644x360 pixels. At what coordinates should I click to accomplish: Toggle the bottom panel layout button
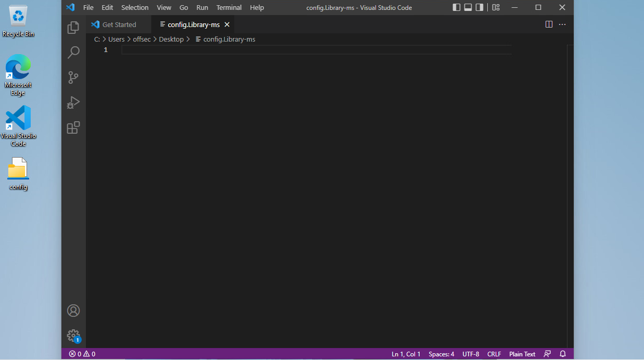click(x=468, y=7)
